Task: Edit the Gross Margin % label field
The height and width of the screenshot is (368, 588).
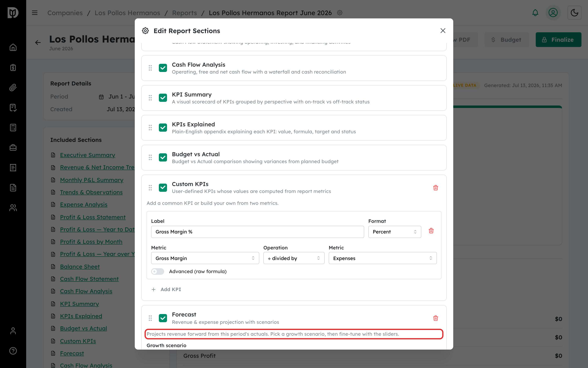Action: [257, 232]
